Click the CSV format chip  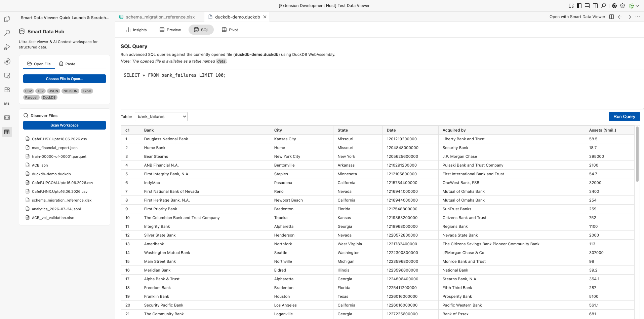tap(29, 91)
